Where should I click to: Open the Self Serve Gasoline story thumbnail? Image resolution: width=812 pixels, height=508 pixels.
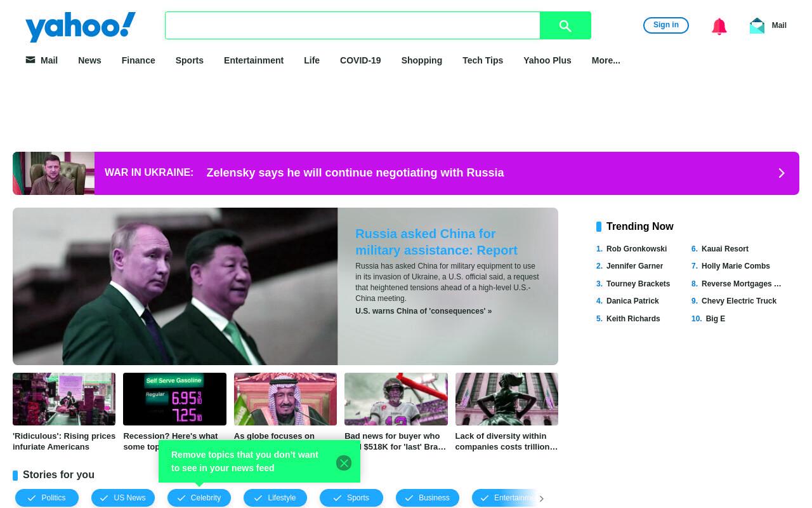[174, 399]
